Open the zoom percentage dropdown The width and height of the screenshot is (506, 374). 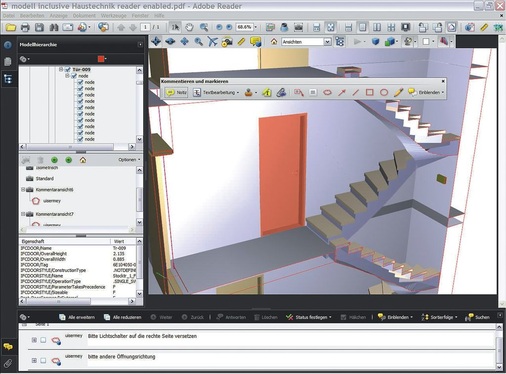256,27
